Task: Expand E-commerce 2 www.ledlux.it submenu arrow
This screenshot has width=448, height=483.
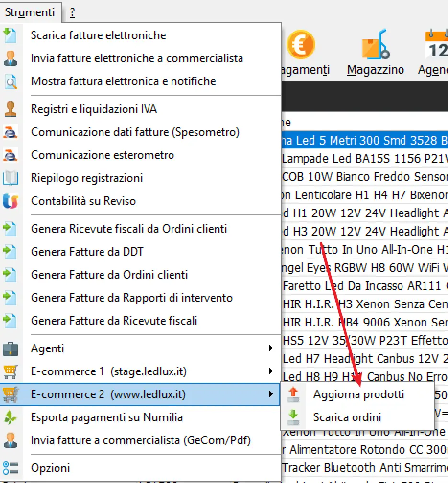Action: pos(271,394)
